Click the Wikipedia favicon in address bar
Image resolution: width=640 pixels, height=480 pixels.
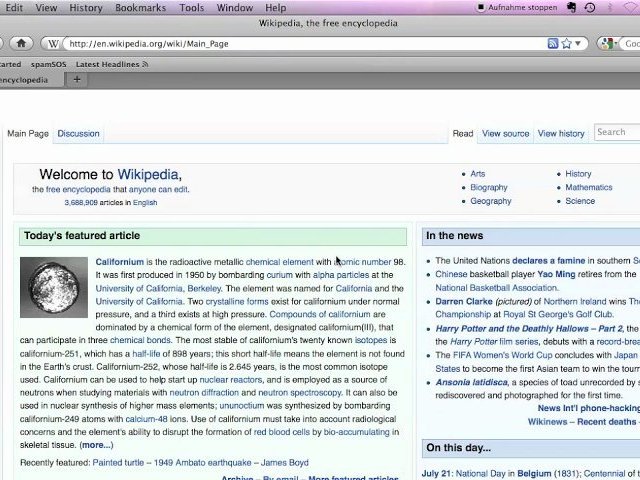pos(51,44)
